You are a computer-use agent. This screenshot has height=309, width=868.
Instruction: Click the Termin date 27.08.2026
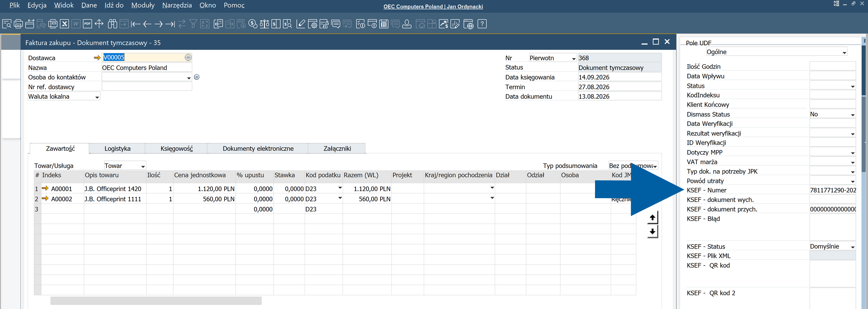click(x=620, y=87)
